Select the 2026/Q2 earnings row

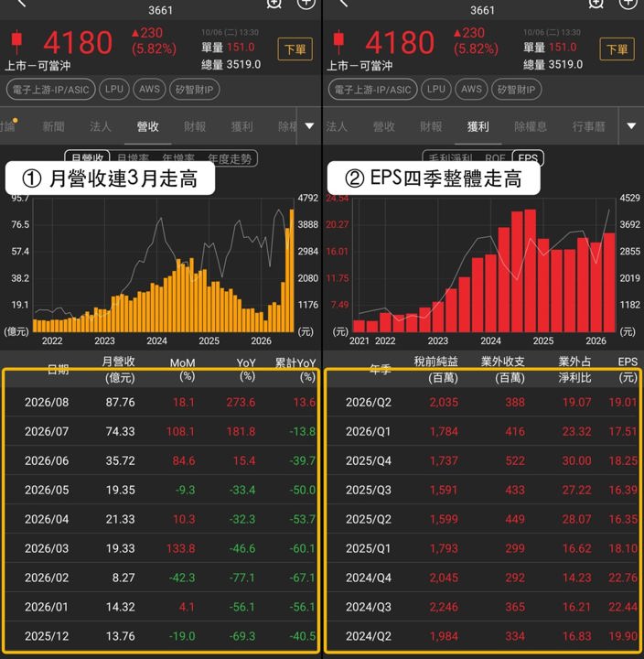tap(483, 402)
